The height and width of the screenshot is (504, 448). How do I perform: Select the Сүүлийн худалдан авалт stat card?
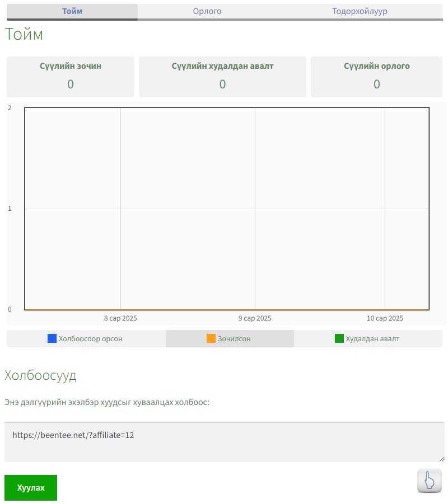point(222,77)
